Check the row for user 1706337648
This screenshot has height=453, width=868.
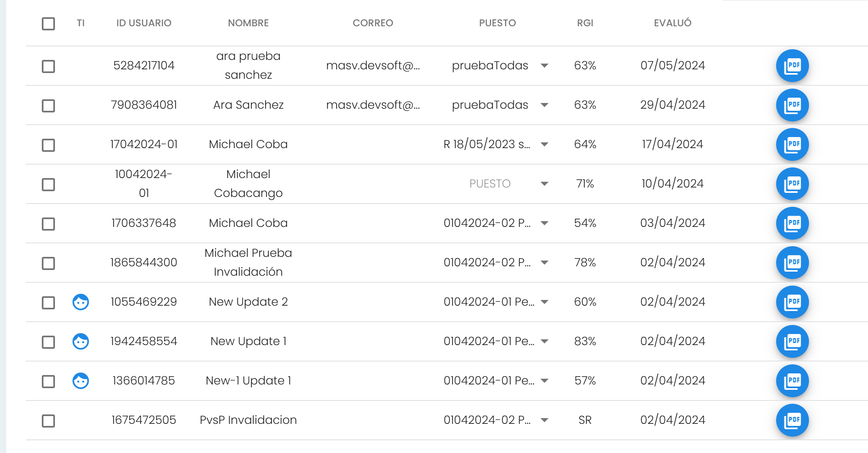click(48, 224)
